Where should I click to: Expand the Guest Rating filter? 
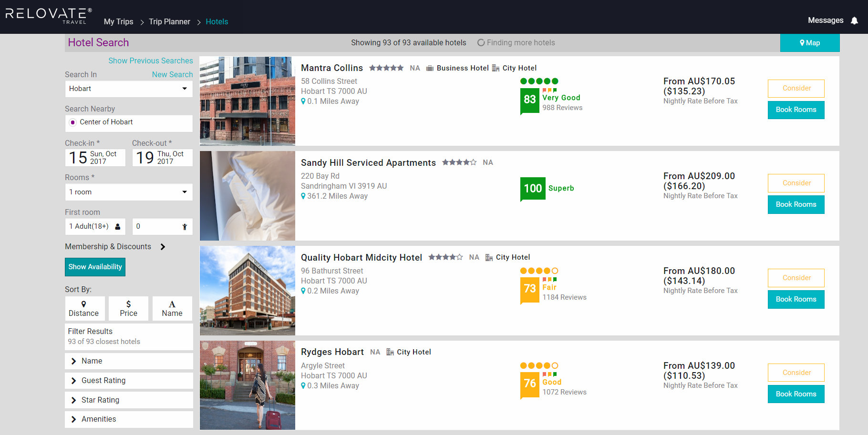pos(129,381)
